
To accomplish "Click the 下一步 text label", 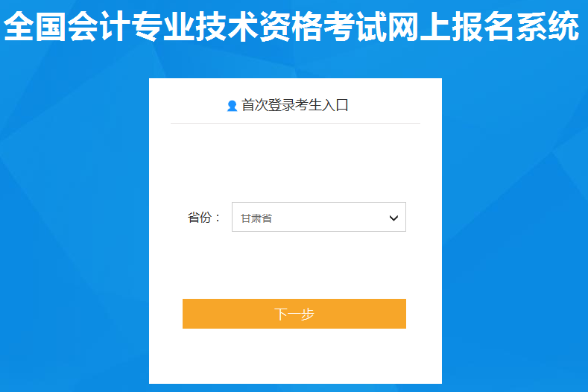I will pyautogui.click(x=294, y=314).
